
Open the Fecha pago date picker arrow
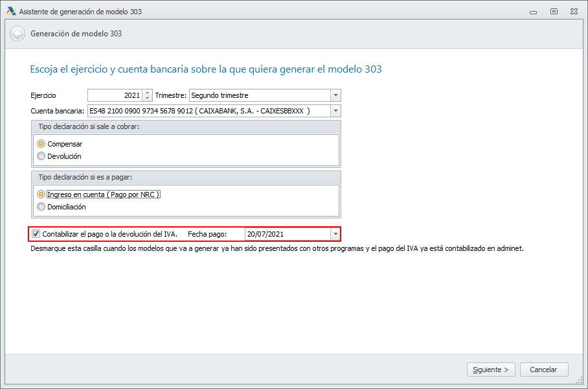(335, 234)
